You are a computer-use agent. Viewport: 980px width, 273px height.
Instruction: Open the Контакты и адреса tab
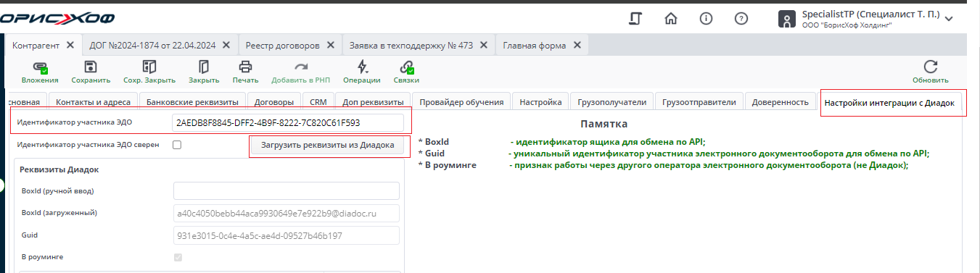pyautogui.click(x=93, y=102)
